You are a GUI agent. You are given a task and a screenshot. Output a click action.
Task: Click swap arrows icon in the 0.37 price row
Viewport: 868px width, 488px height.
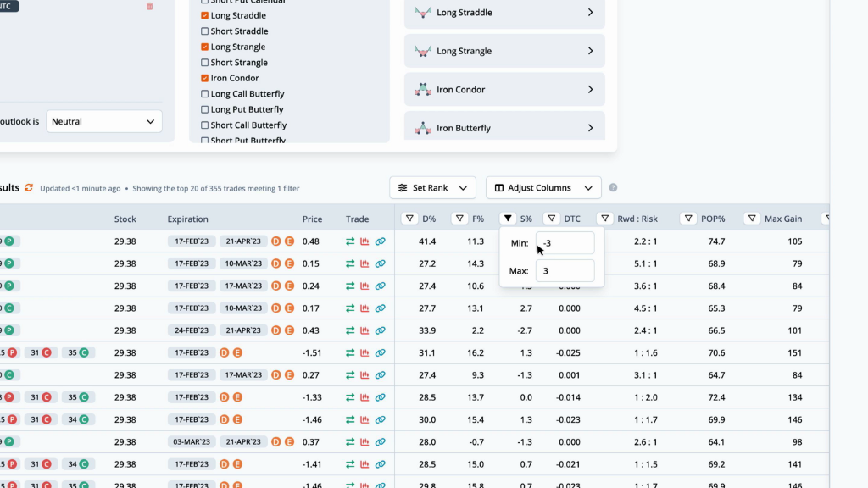pyautogui.click(x=350, y=441)
